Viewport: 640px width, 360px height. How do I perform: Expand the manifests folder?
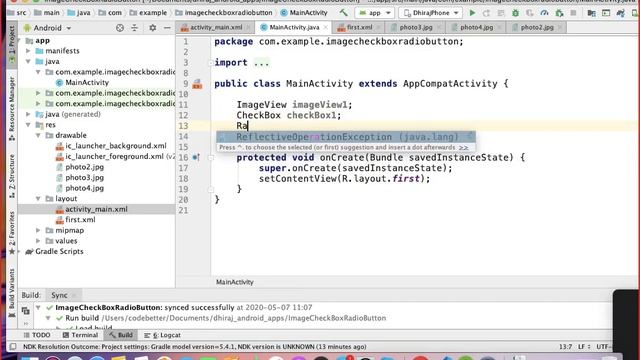28,51
